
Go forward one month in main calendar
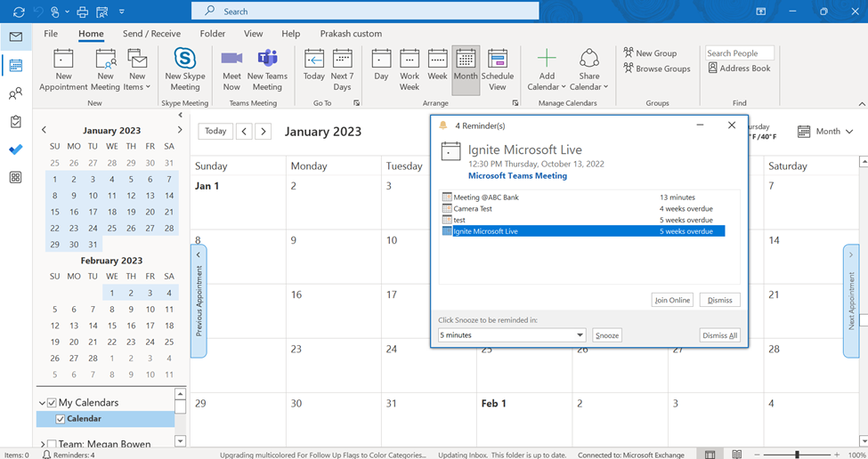click(263, 131)
